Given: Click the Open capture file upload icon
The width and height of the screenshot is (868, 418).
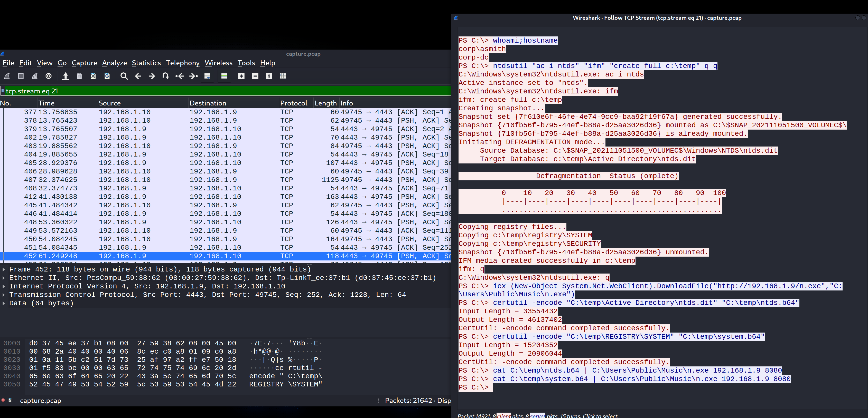Looking at the screenshot, I should coord(65,76).
